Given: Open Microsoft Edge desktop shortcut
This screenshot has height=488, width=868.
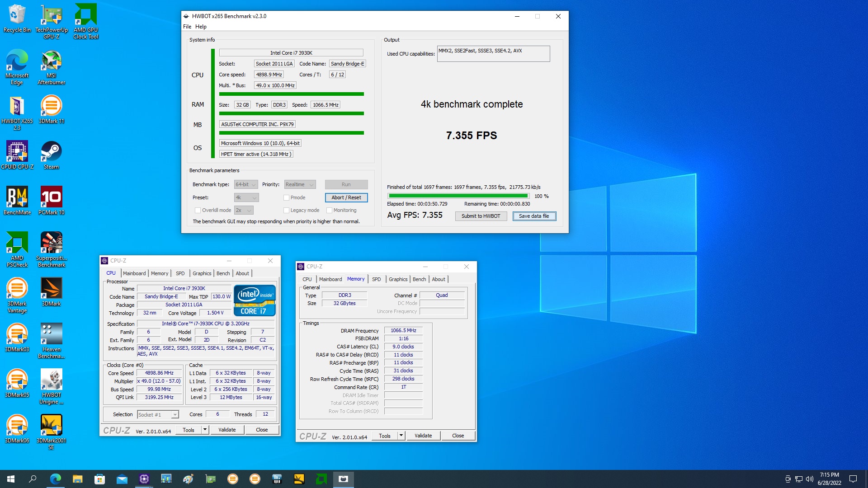Looking at the screenshot, I should coord(17,67).
